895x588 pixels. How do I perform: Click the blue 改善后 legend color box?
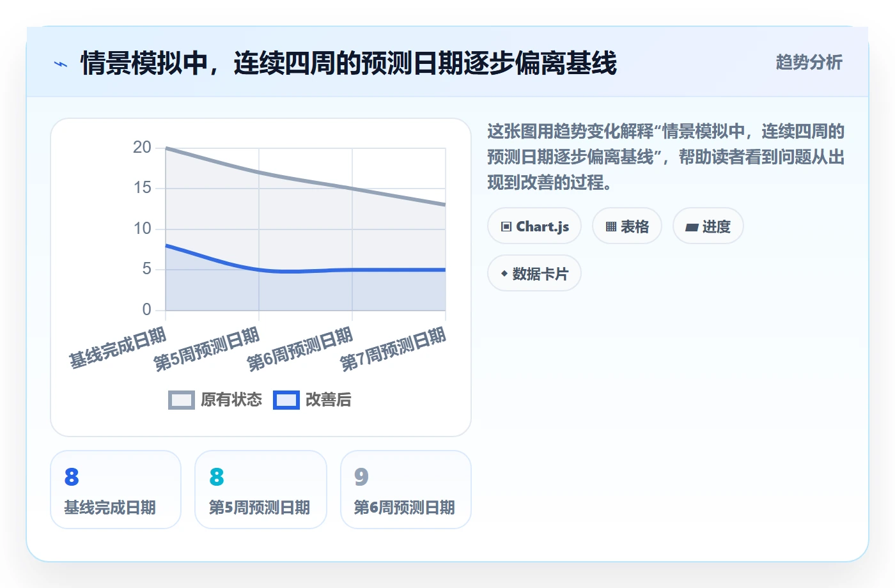point(286,400)
